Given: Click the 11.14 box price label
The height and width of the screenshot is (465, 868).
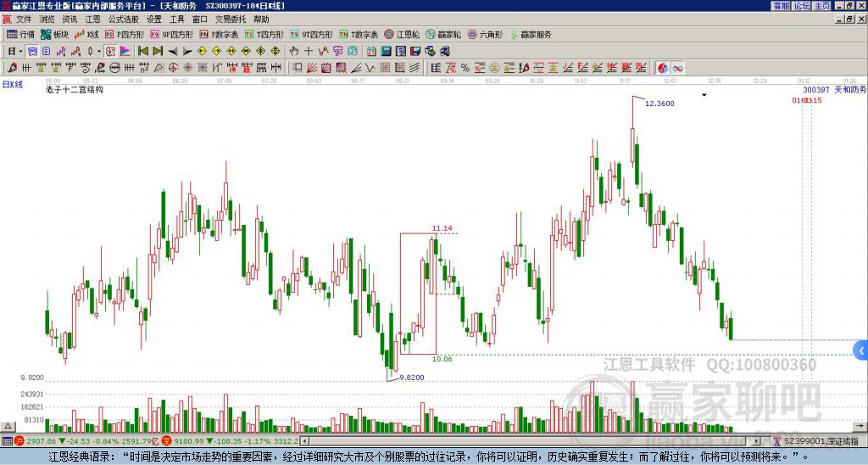Looking at the screenshot, I should point(442,228).
